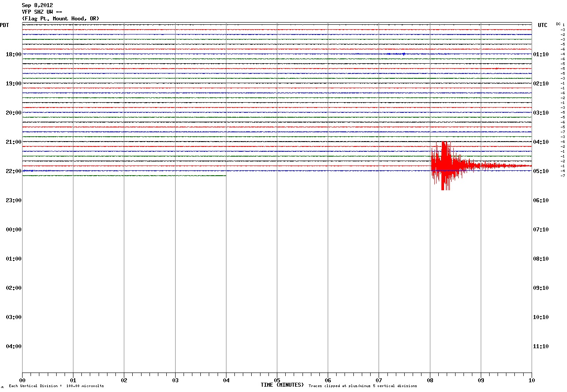Click the 22:00 PDT time label
The height and width of the screenshot is (392, 567).
coord(13,171)
